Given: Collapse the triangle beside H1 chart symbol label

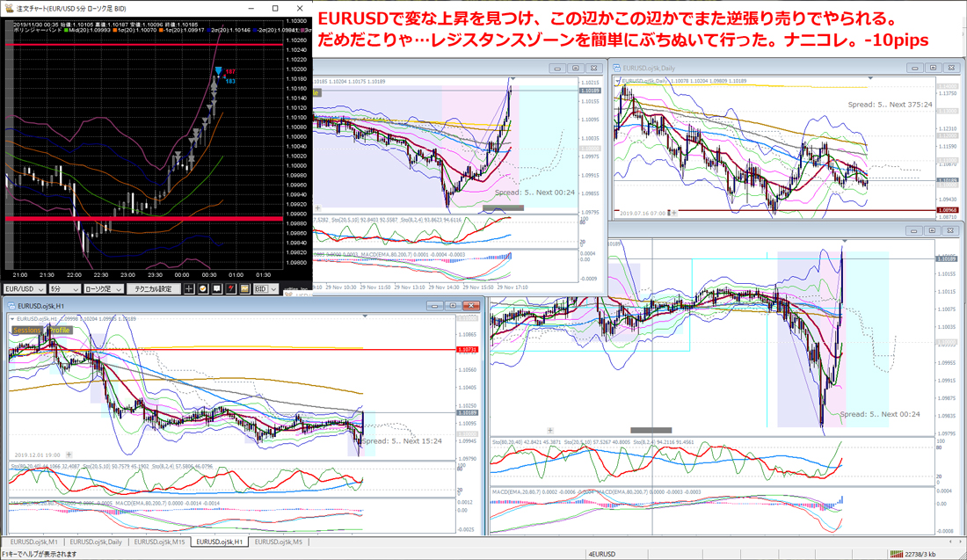Looking at the screenshot, I should tap(12, 319).
